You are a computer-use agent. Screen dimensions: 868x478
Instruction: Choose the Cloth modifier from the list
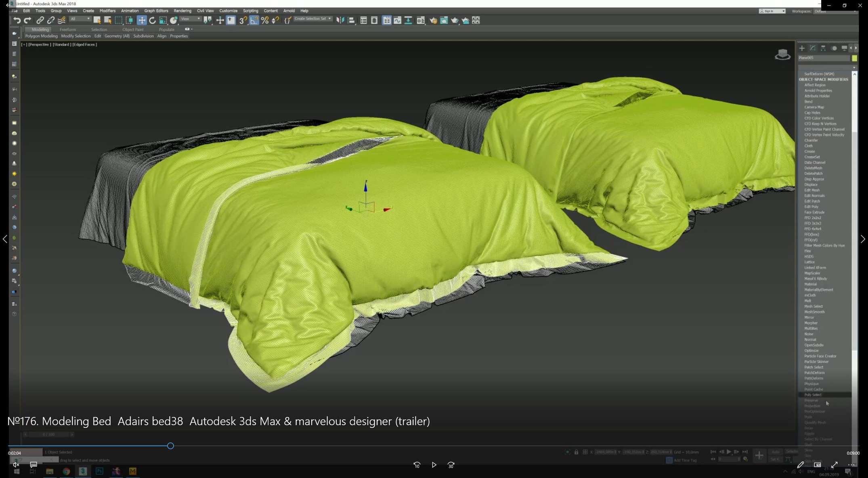point(808,146)
